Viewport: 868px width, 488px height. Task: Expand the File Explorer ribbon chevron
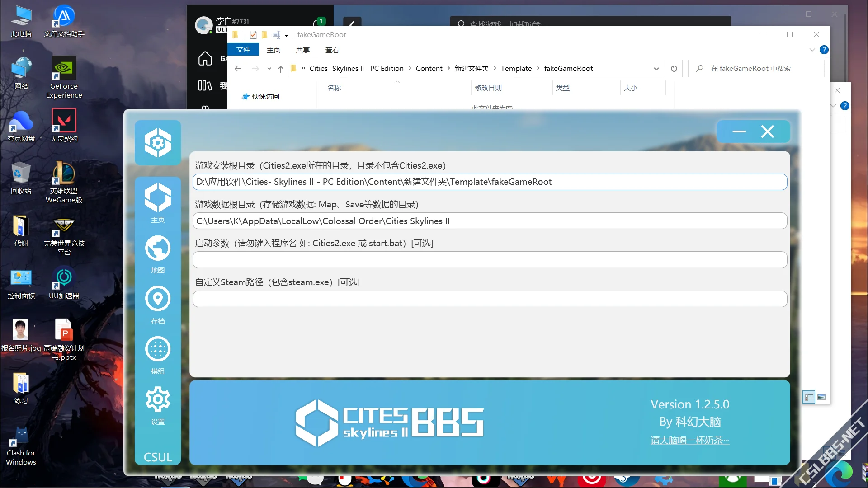pyautogui.click(x=812, y=50)
